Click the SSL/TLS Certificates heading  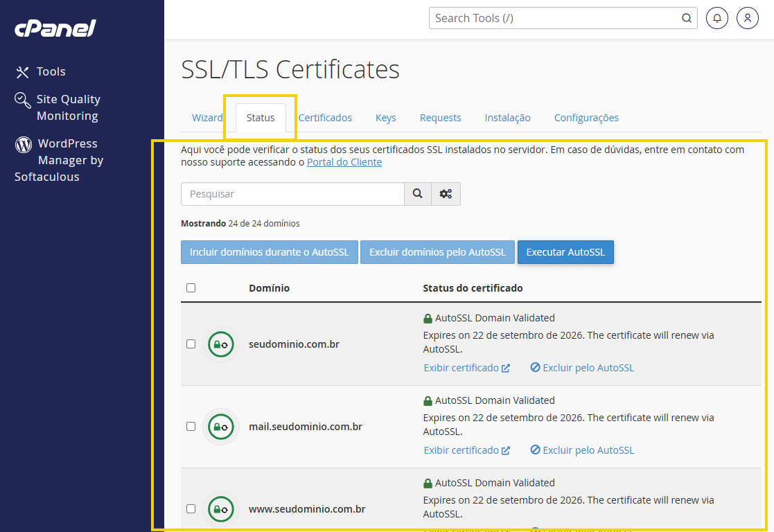[x=290, y=69]
